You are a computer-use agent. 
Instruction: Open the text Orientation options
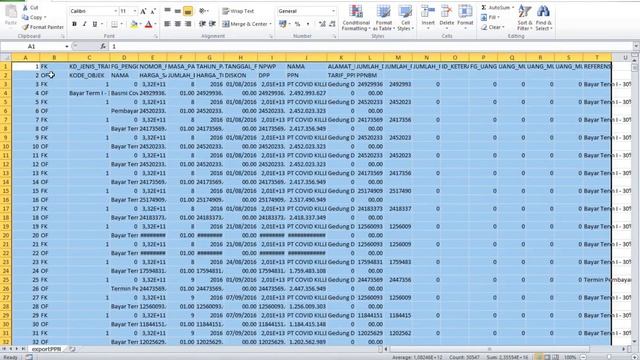click(203, 11)
